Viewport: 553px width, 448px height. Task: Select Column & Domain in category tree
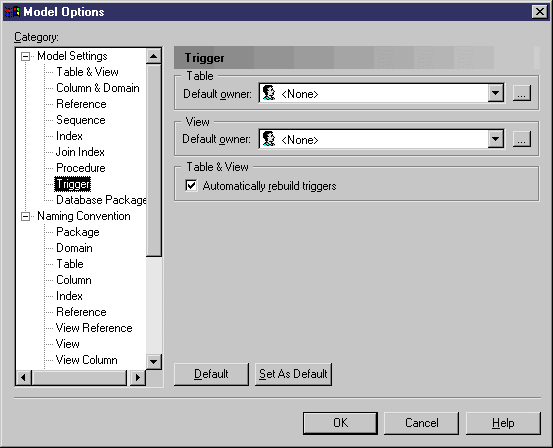click(98, 88)
